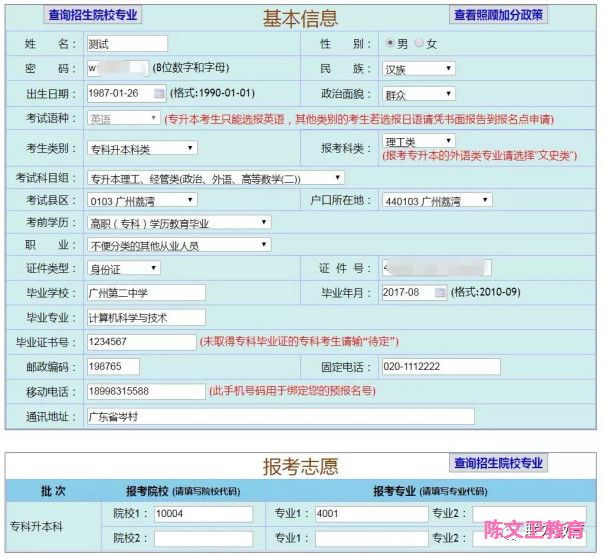This screenshot has height=558, width=604.
Task: Click the 院校1 field containing 10004
Action: [203, 514]
